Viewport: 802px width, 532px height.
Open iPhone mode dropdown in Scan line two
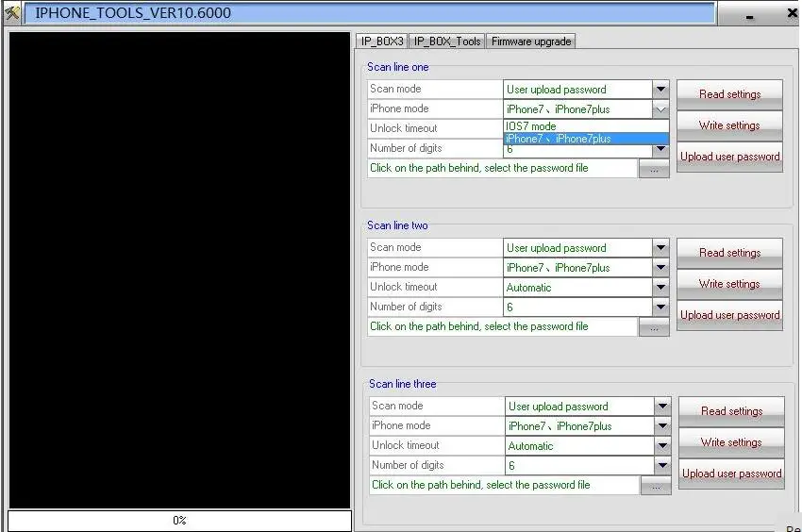[x=660, y=268]
